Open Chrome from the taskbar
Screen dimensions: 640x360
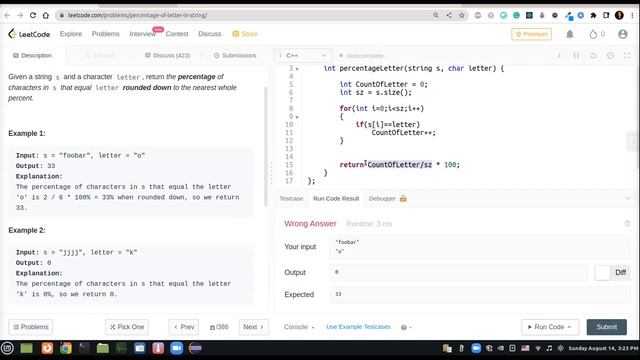pos(66,348)
